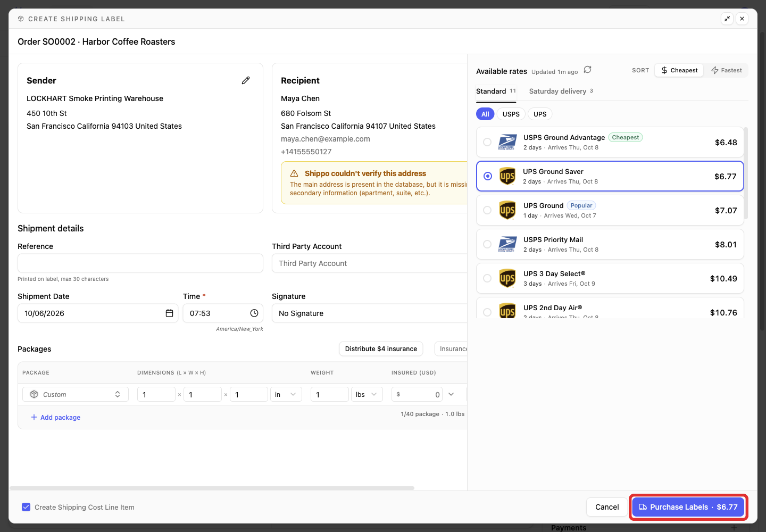This screenshot has height=532, width=766.
Task: Click the Reference input field
Action: 140,263
